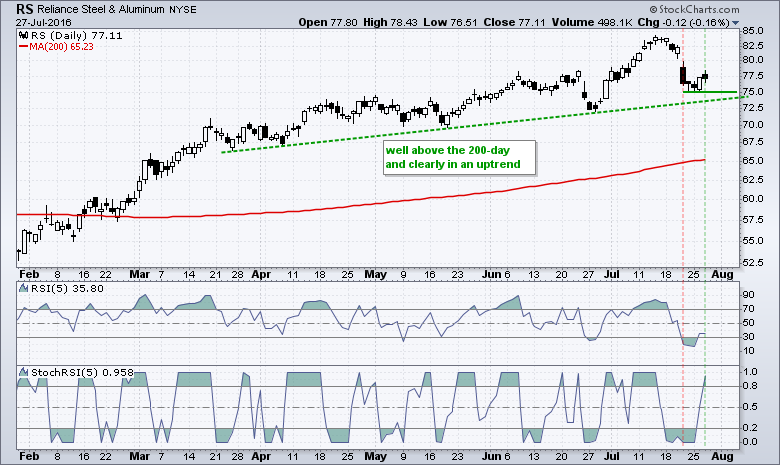Click the Volume 498.1K value
Screen dimensions: 780x465
pyautogui.click(x=592, y=22)
